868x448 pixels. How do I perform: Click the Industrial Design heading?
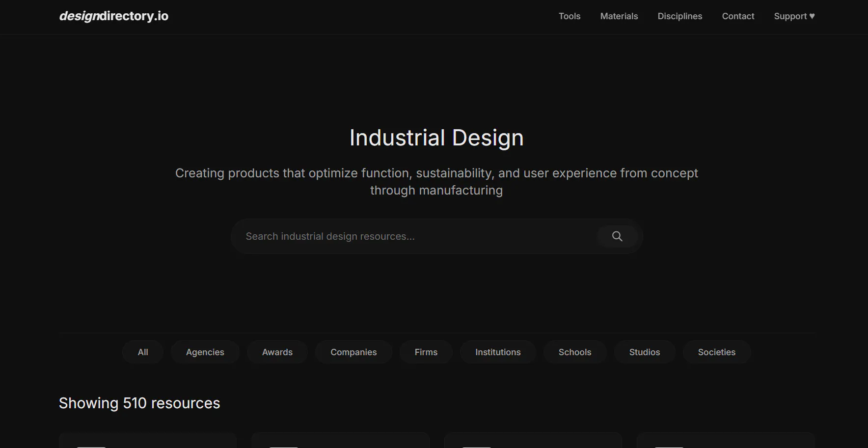[x=436, y=138]
